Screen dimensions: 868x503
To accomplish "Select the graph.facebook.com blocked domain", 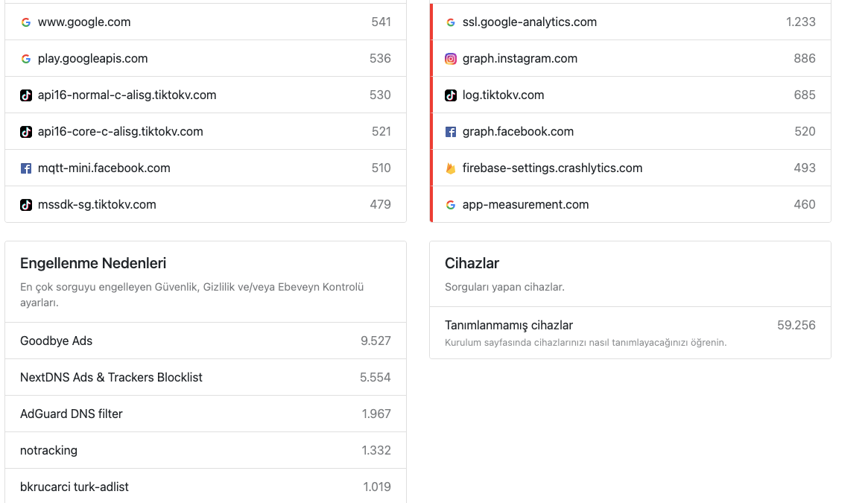I will click(x=518, y=132).
